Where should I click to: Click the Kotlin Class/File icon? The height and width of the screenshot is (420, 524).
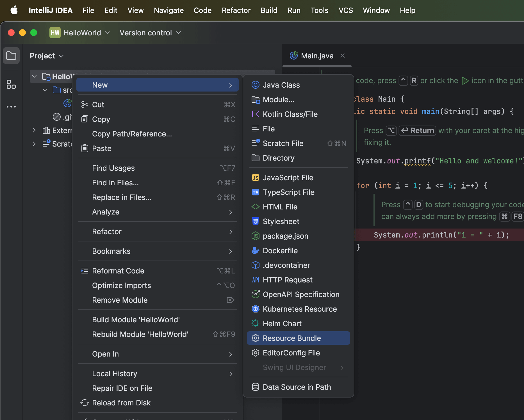[255, 114]
